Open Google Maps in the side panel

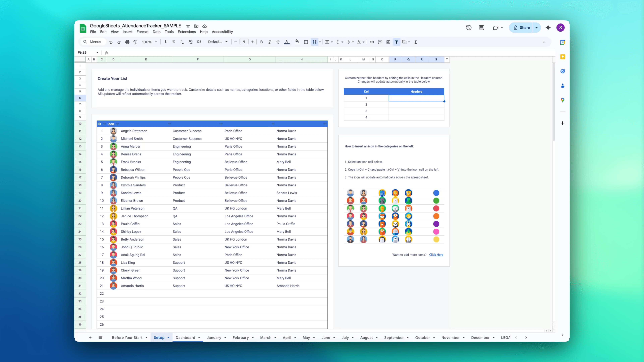tap(563, 100)
